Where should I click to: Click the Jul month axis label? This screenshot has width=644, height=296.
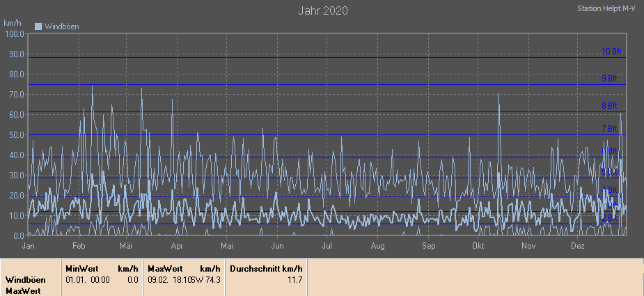click(327, 246)
